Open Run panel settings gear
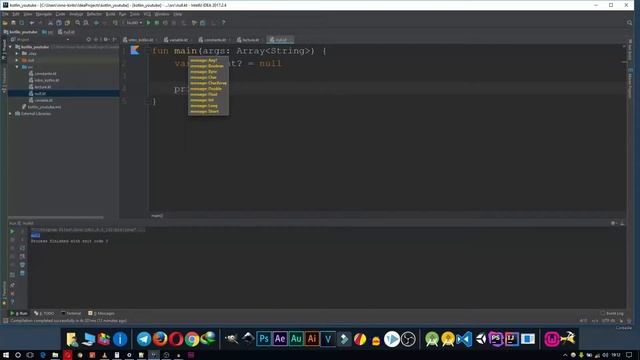This screenshot has width=640, height=360. [613, 223]
